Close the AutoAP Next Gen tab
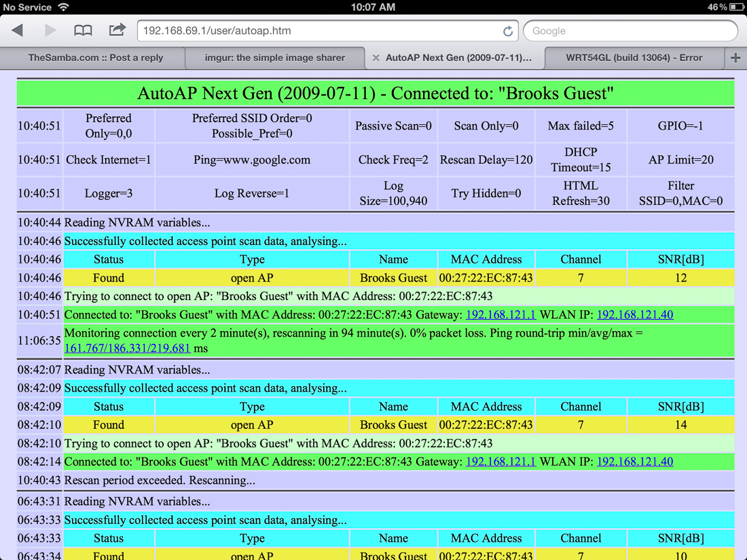 [x=376, y=58]
